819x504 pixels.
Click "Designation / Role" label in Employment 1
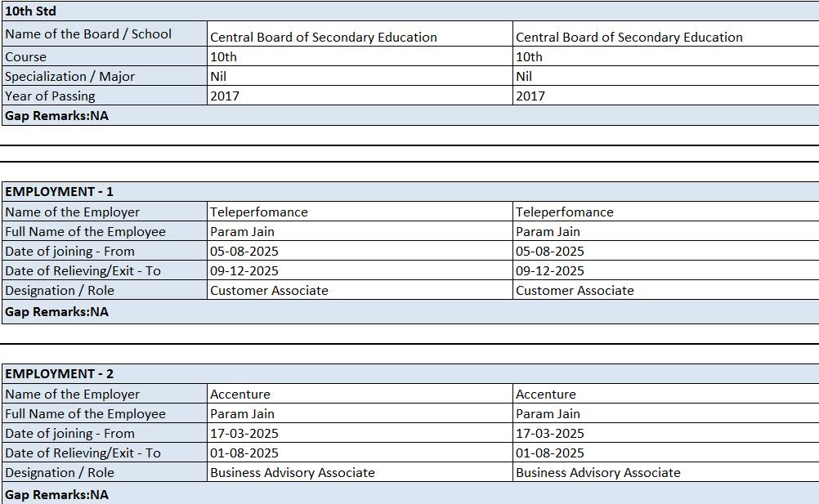pos(60,290)
